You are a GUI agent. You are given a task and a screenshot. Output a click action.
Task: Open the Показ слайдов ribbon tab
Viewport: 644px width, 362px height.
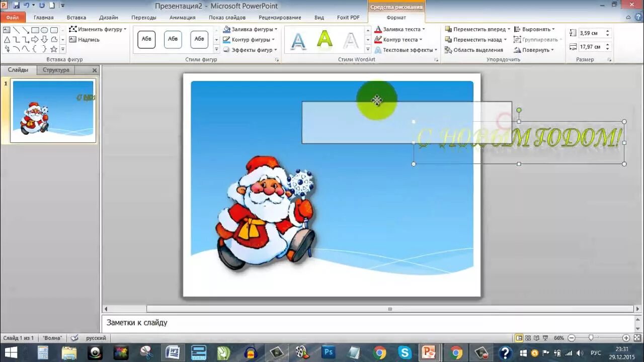[227, 18]
